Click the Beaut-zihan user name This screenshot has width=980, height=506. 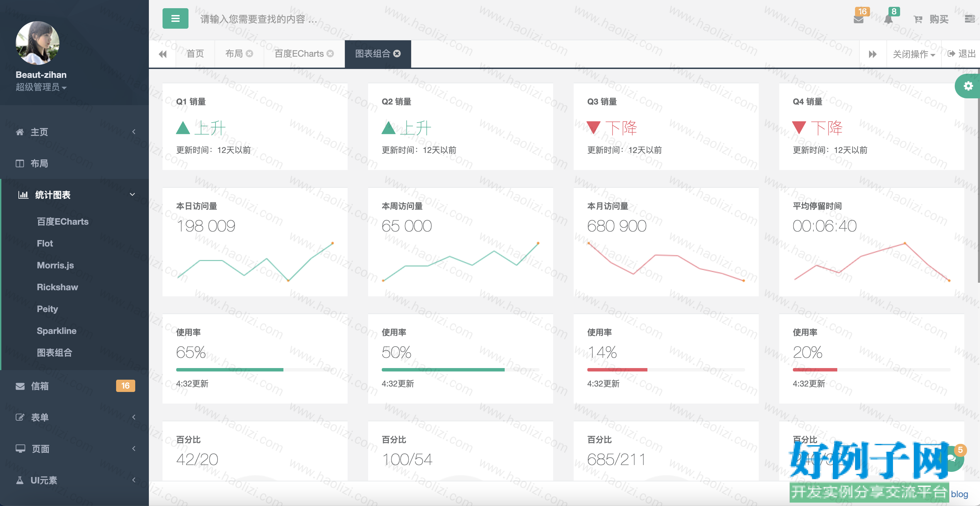pyautogui.click(x=41, y=74)
